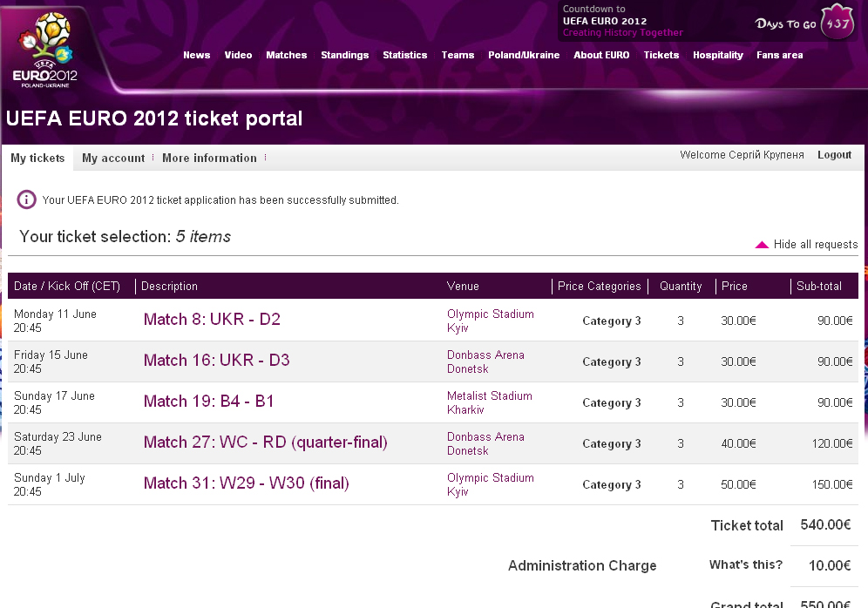Click Donbass Arena Donetsk venue for Match 16

coord(485,361)
